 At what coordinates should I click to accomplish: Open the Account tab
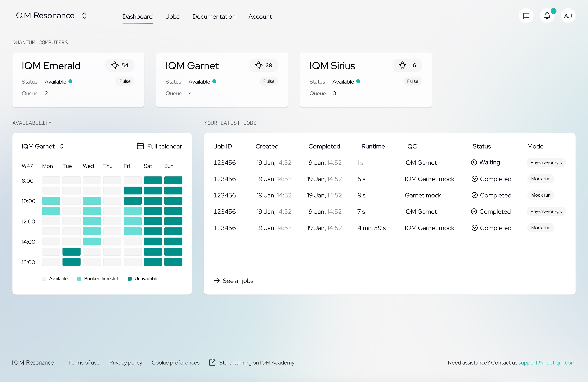pos(260,17)
